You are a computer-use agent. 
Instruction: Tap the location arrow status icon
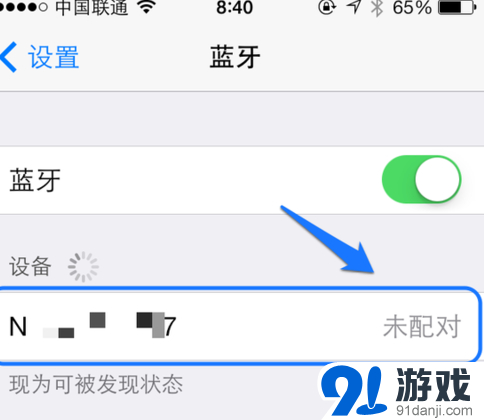(x=354, y=7)
